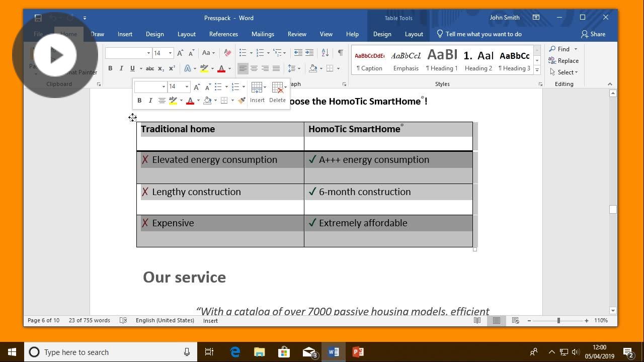Switch to the Mailings ribbon tab
The image size is (644, 362).
[263, 34]
